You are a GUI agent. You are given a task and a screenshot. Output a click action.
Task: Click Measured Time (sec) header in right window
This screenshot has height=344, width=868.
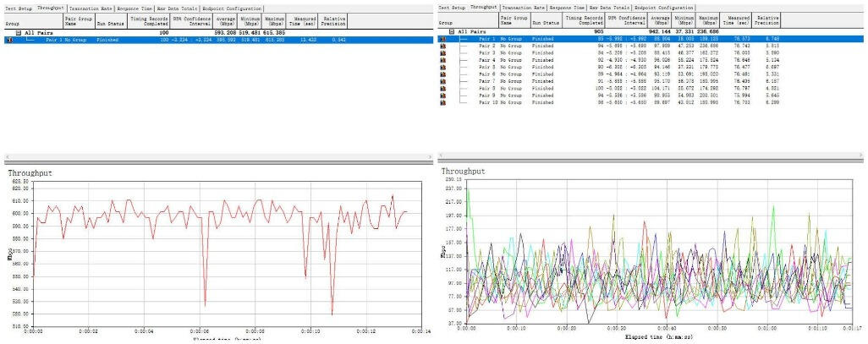pos(738,20)
